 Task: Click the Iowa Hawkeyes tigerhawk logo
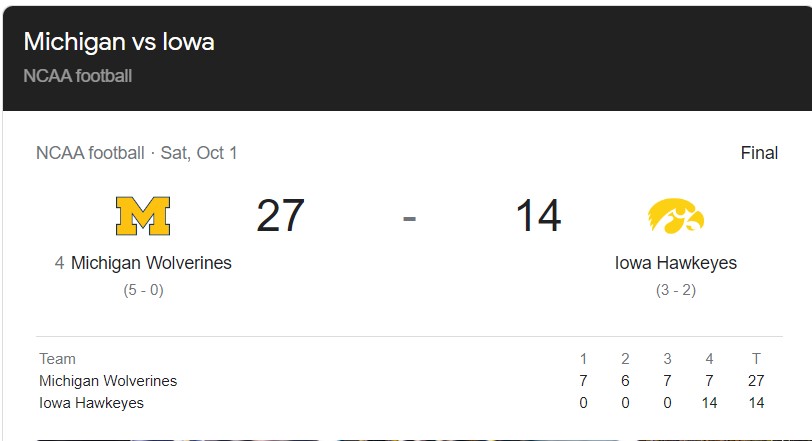(x=676, y=216)
